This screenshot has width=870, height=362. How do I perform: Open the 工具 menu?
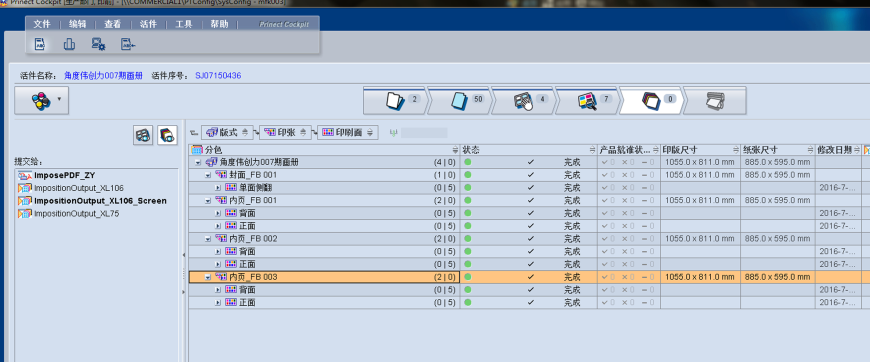184,24
